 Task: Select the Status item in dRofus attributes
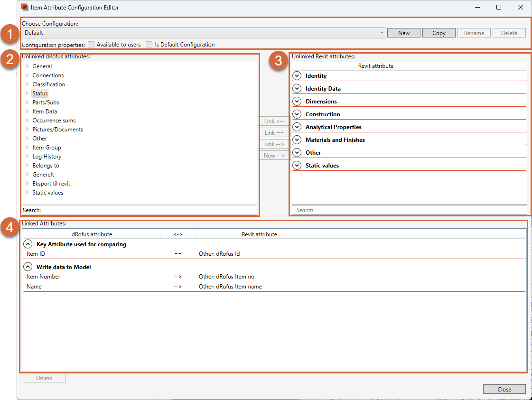(40, 93)
